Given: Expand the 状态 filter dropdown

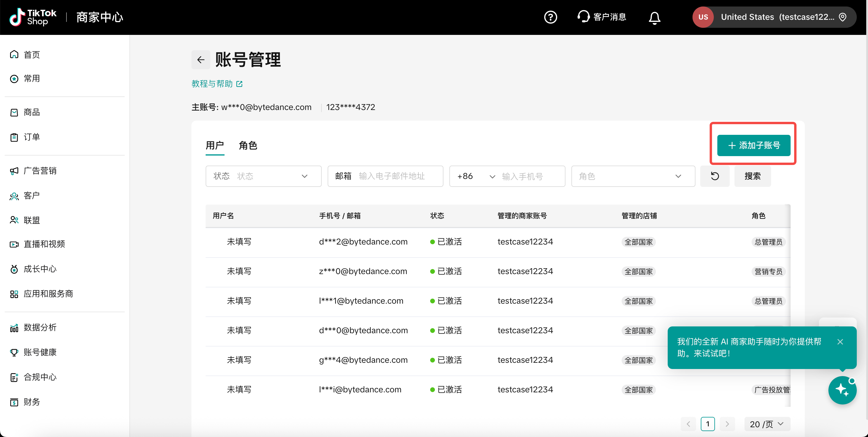Looking at the screenshot, I should (x=263, y=176).
